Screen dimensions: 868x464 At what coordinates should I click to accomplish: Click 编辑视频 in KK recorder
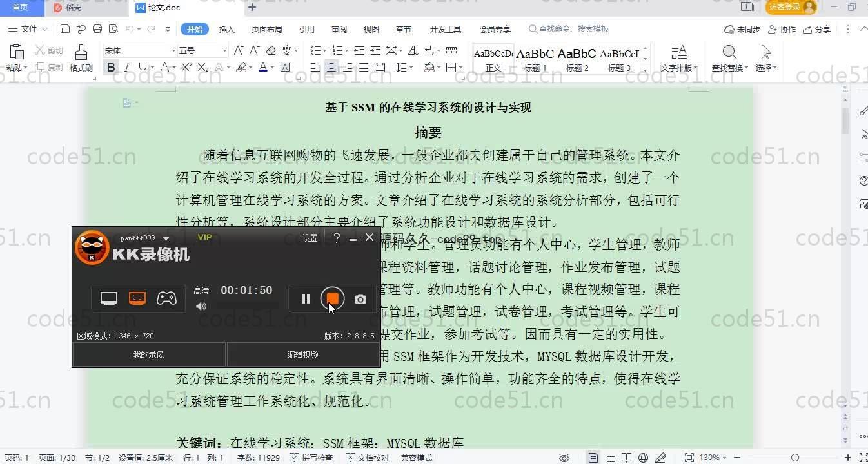(x=303, y=354)
